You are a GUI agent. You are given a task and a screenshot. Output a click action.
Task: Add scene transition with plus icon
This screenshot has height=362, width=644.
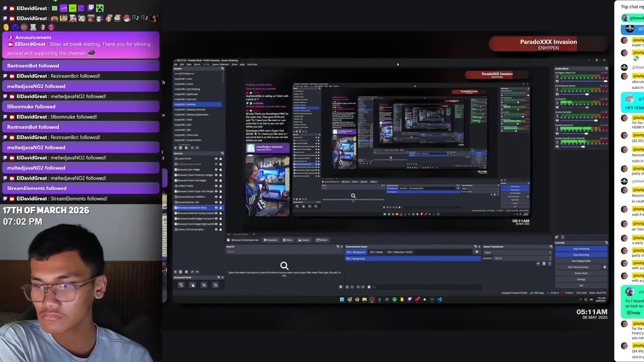538,263
